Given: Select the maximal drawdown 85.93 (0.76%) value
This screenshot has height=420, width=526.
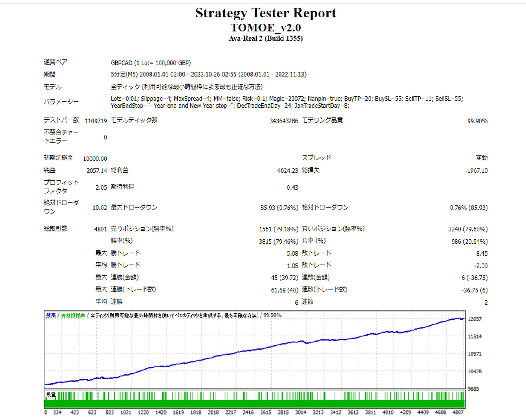Looking at the screenshot, I should pyautogui.click(x=279, y=208).
